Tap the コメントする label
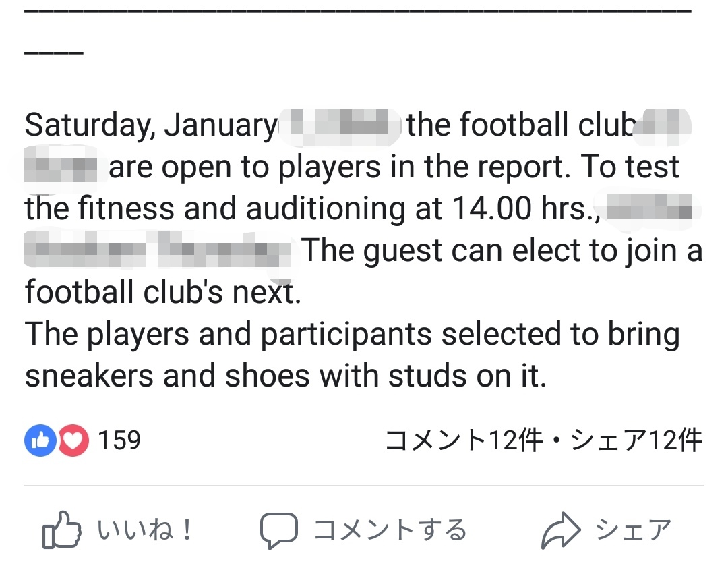Image resolution: width=728 pixels, height=570 pixels. click(390, 530)
